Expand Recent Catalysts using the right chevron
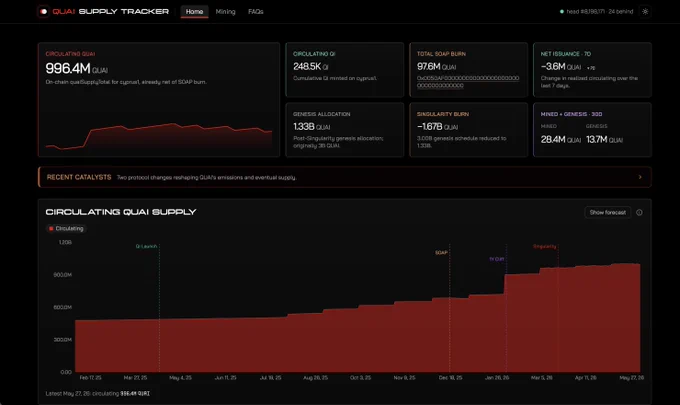 coord(640,177)
